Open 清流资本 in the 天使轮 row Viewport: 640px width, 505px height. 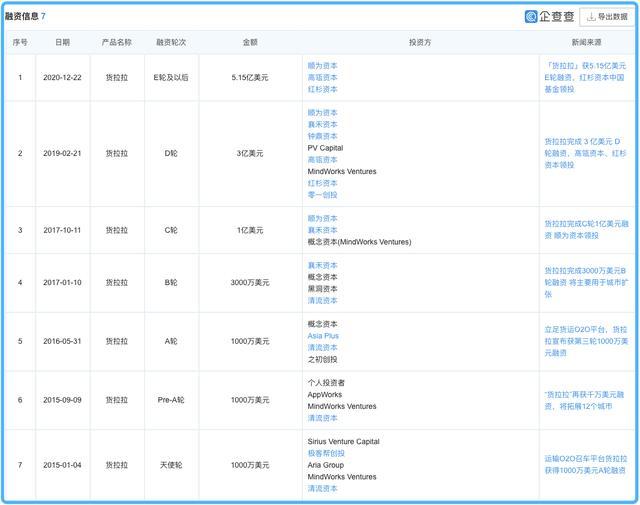(322, 489)
